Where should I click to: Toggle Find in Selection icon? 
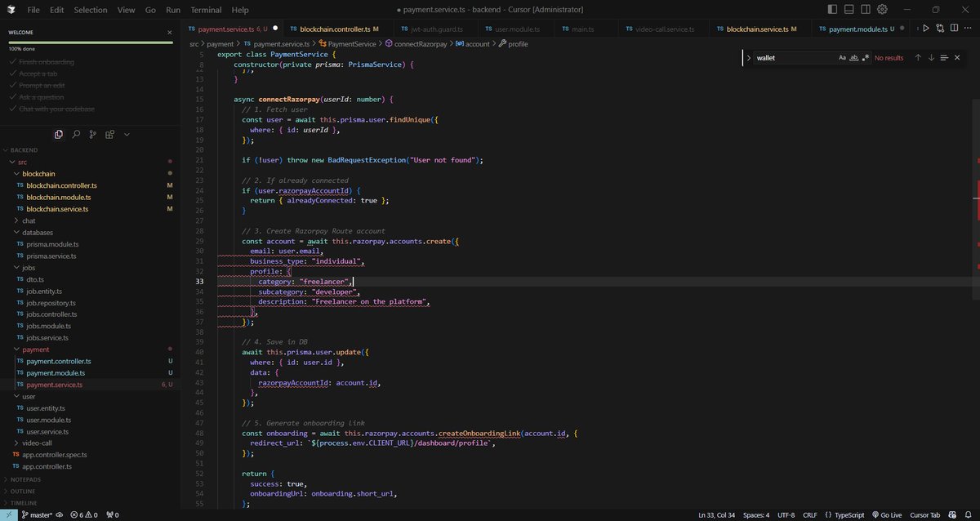tap(944, 58)
